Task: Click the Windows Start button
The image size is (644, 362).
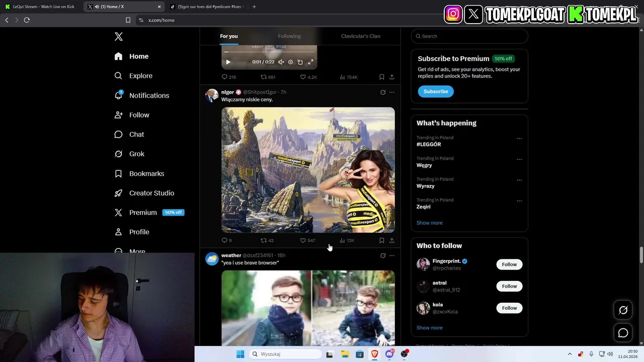Action: (240, 354)
